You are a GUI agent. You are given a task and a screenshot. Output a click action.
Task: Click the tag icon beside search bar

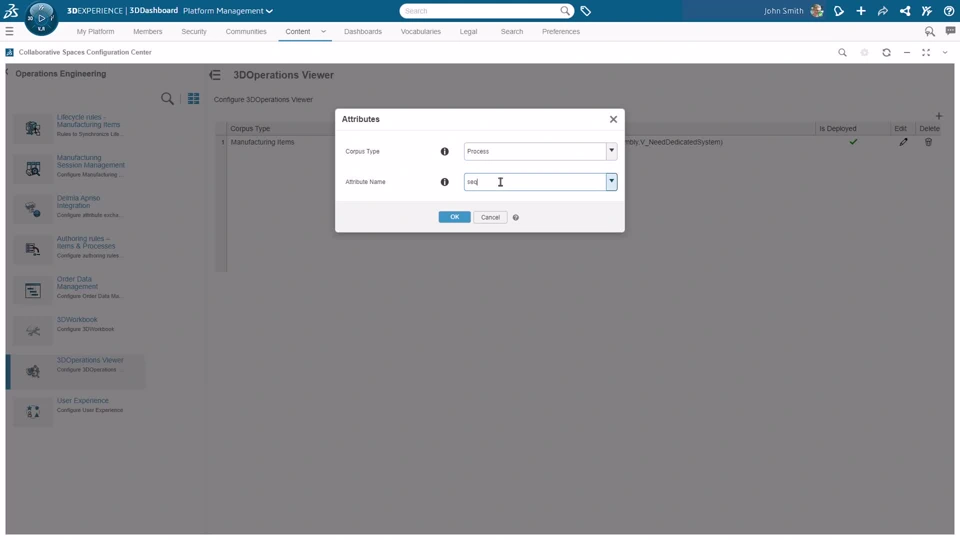click(586, 11)
